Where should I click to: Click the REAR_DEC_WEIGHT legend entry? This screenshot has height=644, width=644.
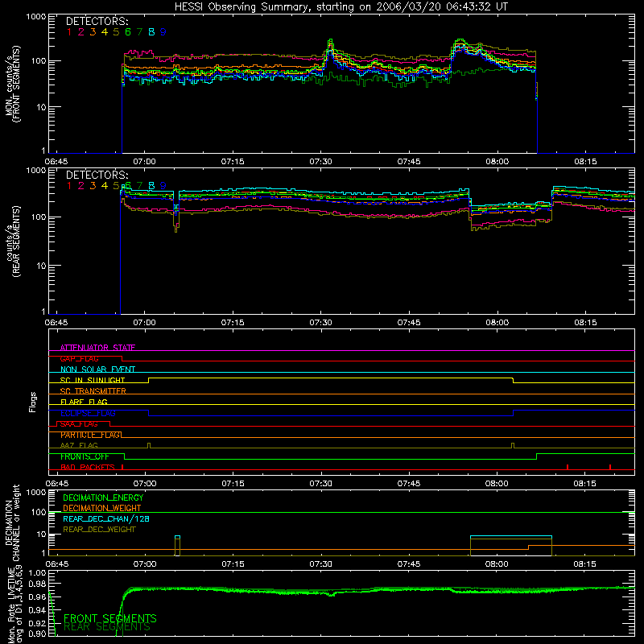click(x=99, y=530)
